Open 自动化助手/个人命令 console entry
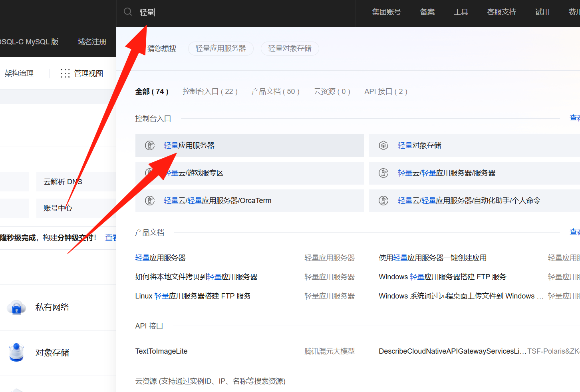Screen dimensions: 580x392 point(475,201)
